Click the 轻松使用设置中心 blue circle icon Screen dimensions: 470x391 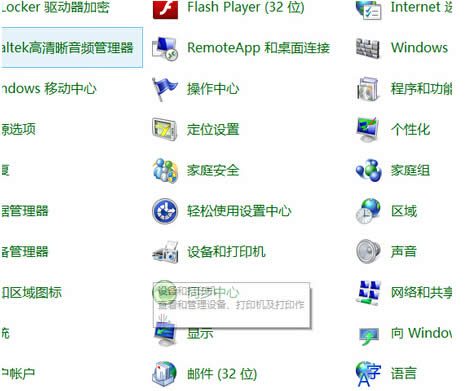(x=165, y=211)
